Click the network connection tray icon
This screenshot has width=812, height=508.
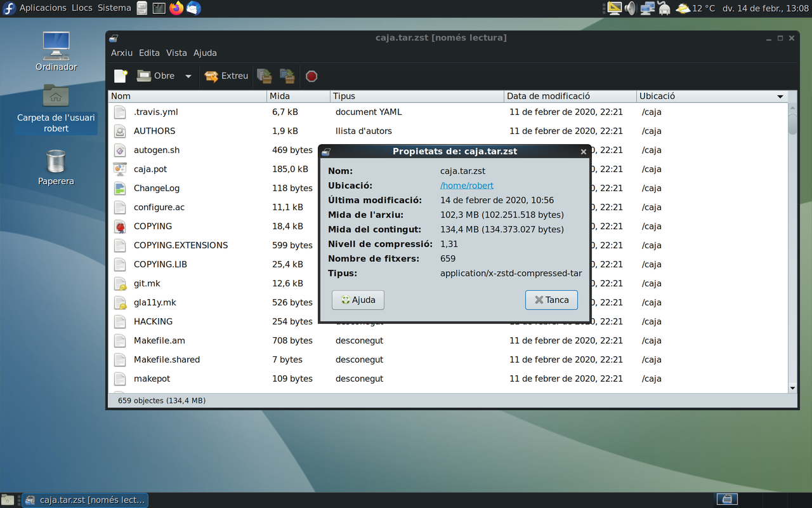pos(647,8)
